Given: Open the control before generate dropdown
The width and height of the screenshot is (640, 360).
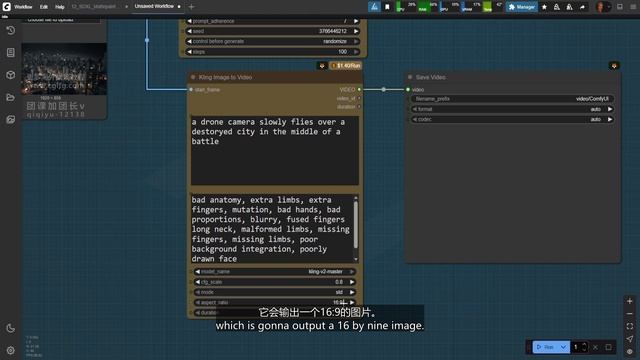Looking at the screenshot, I should click(273, 41).
